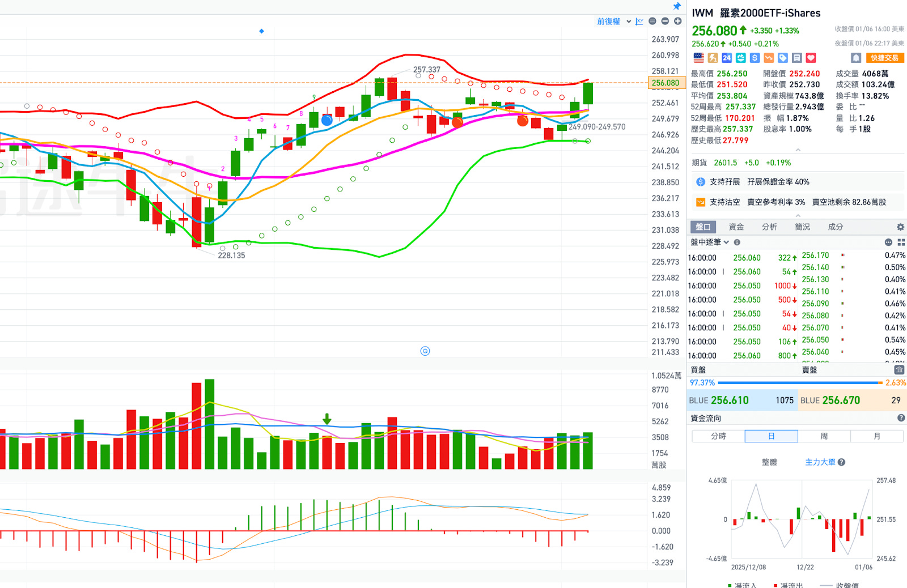Click the blue dollar icon in 支持孖展 row
The height and width of the screenshot is (588, 907).
tap(701, 182)
